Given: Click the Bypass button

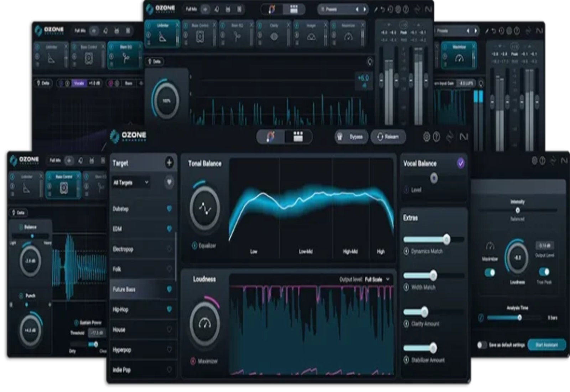Looking at the screenshot, I should 351,137.
